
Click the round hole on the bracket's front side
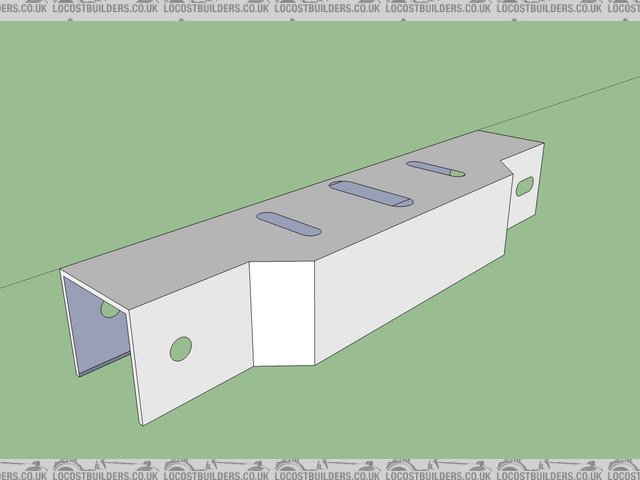point(180,348)
